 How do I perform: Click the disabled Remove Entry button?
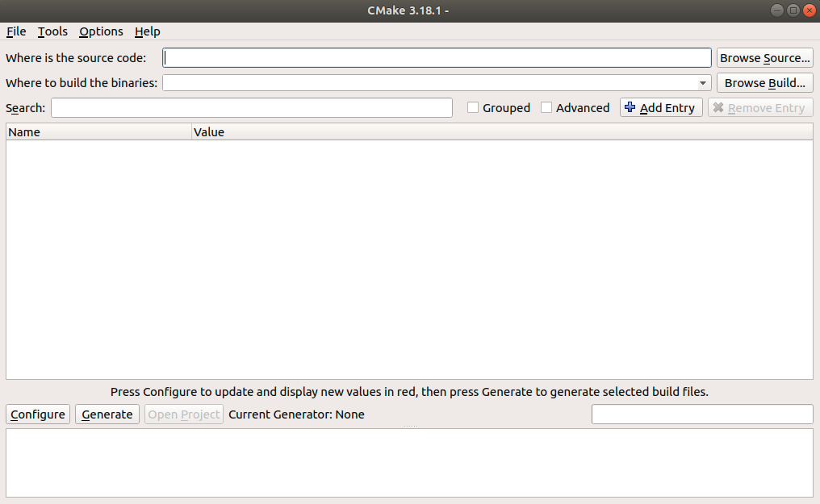760,107
